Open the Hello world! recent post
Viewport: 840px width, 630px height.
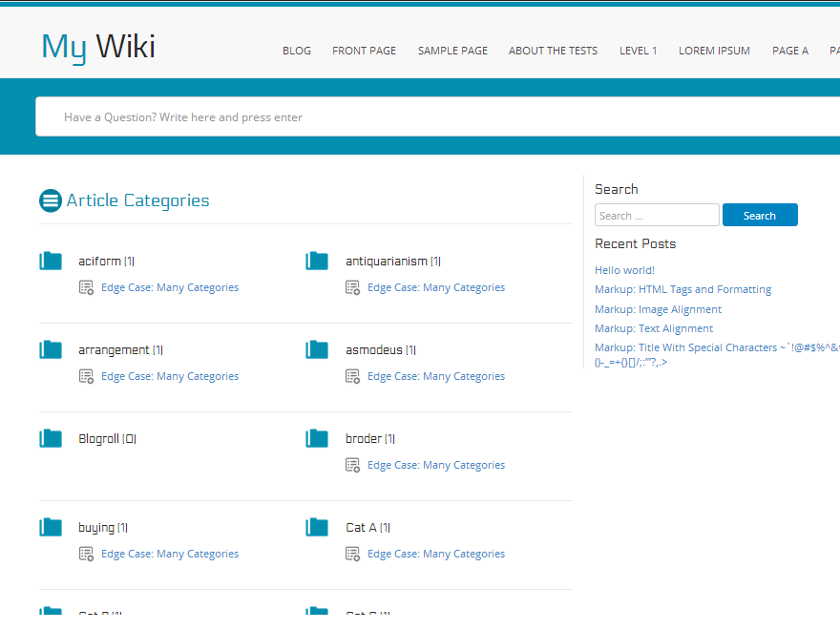[x=624, y=270]
